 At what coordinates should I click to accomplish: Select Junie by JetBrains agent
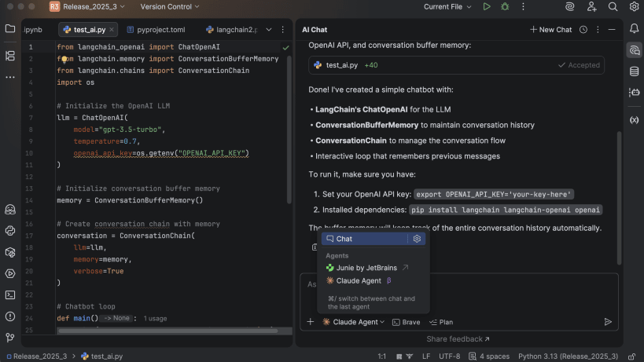pyautogui.click(x=367, y=268)
